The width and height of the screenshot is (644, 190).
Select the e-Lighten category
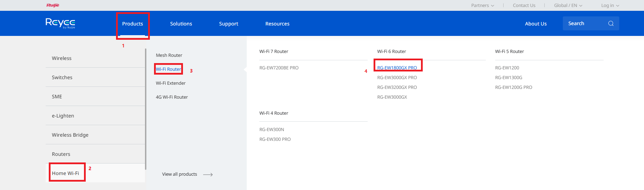pos(95,116)
